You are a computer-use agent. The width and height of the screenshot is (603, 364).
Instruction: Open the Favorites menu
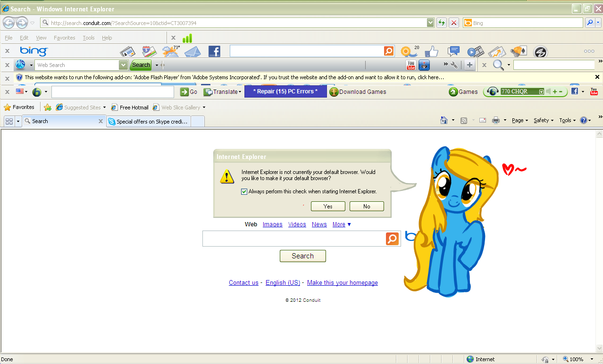tap(65, 38)
